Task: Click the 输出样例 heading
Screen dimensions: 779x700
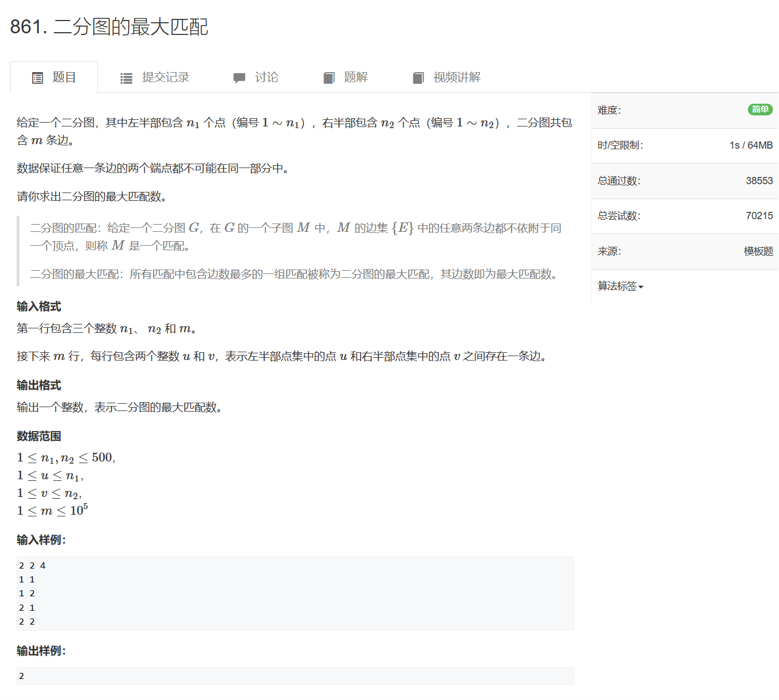Action: pos(41,651)
